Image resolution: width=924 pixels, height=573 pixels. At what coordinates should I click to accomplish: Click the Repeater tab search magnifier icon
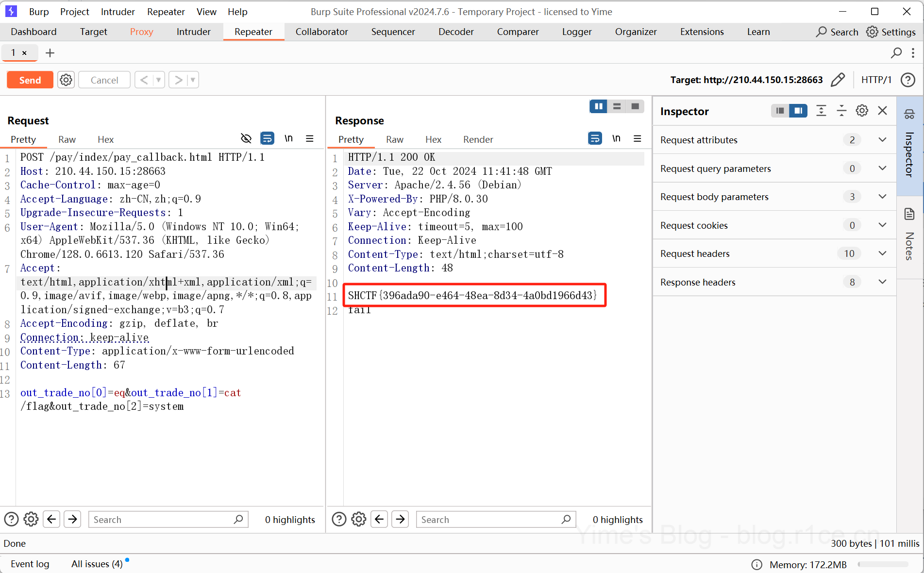click(x=896, y=52)
